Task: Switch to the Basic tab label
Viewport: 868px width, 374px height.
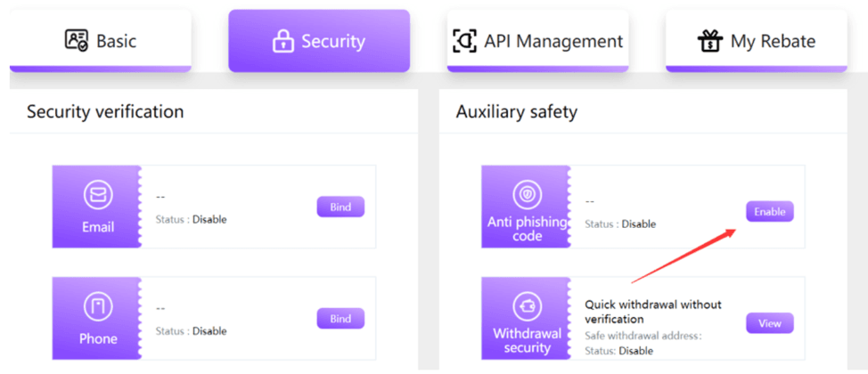Action: point(117,41)
